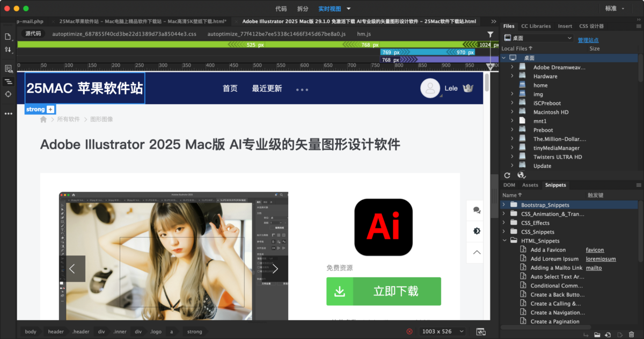Collapse the 桌面 root tree node

(503, 58)
